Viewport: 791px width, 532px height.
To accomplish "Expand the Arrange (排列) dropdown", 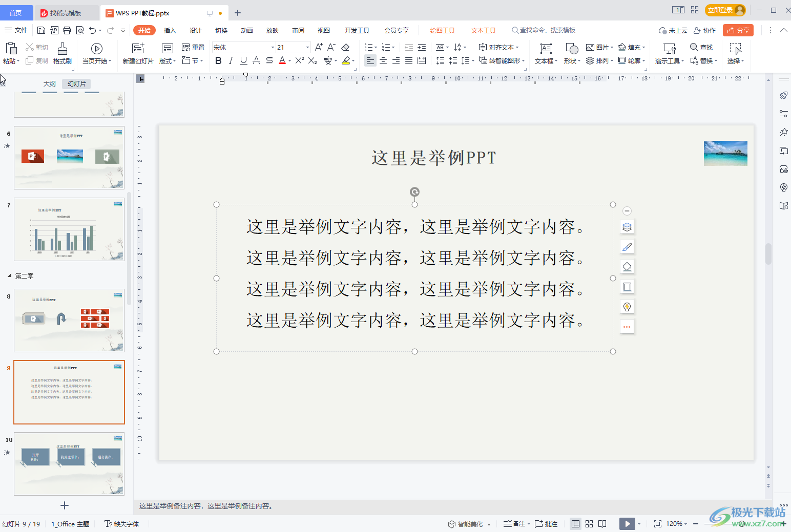I will click(x=599, y=60).
